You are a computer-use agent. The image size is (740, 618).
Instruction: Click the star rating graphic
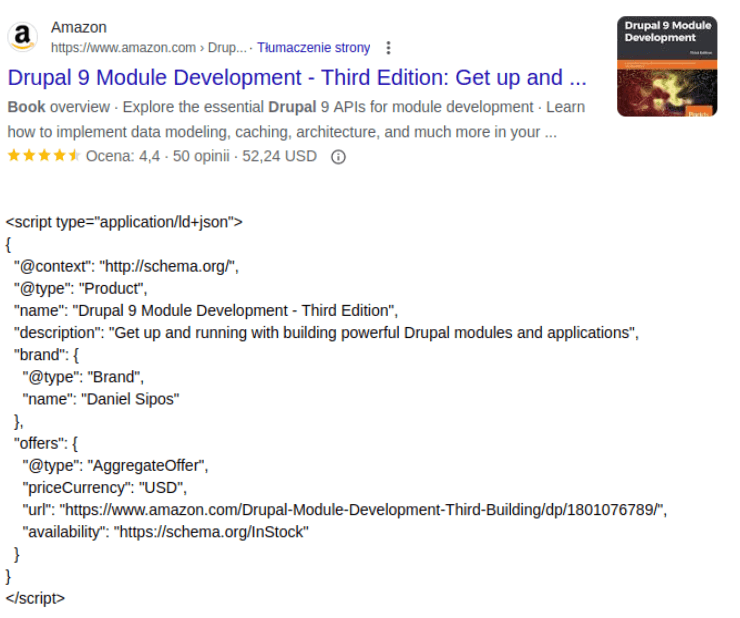pos(43,155)
